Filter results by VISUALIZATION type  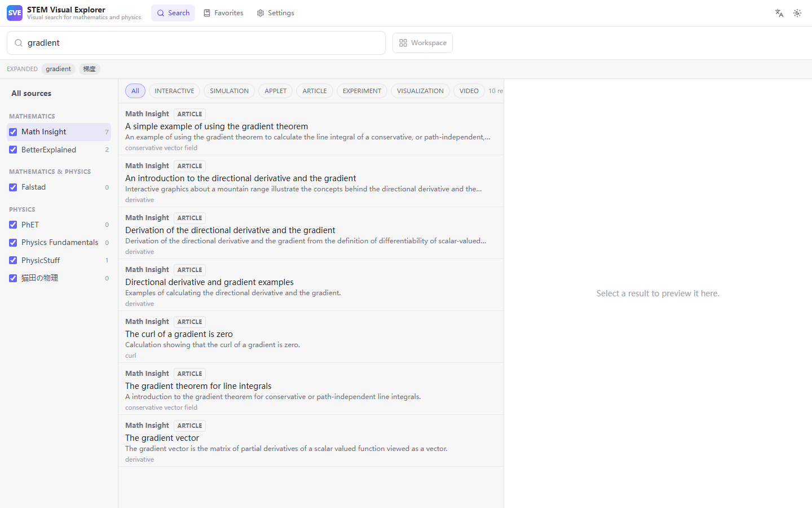420,91
